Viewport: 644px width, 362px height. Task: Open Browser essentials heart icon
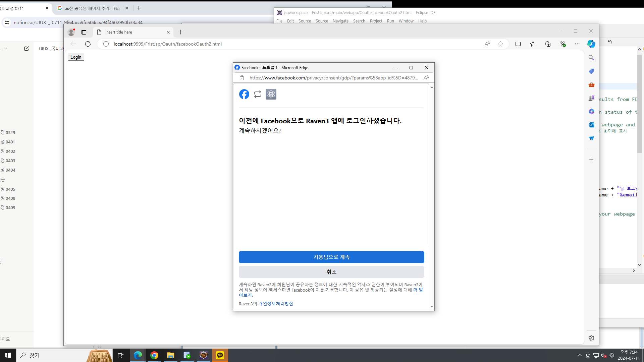[x=562, y=44]
